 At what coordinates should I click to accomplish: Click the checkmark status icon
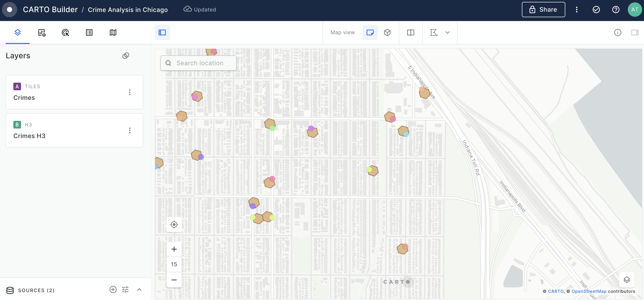point(596,10)
